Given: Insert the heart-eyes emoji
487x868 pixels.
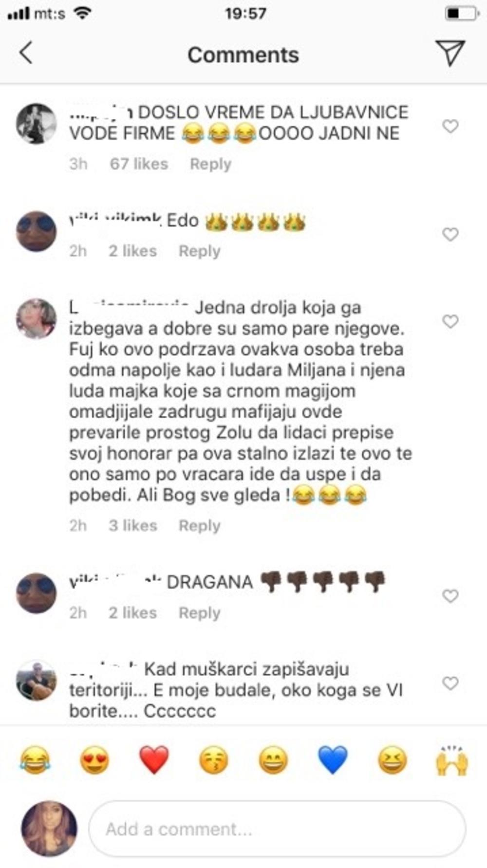Looking at the screenshot, I should point(94,760).
